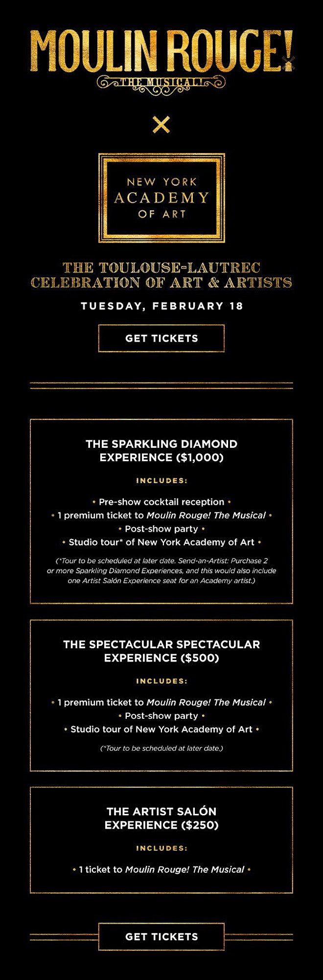Click the gold double divider line
This screenshot has width=323, height=980.
(x=161, y=386)
